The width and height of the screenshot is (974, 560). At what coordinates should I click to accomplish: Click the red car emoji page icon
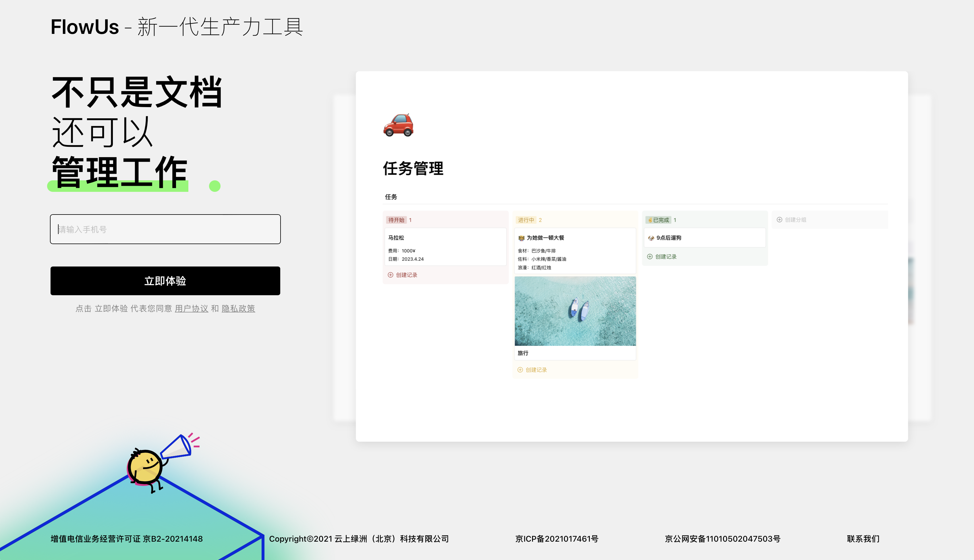coord(398,125)
